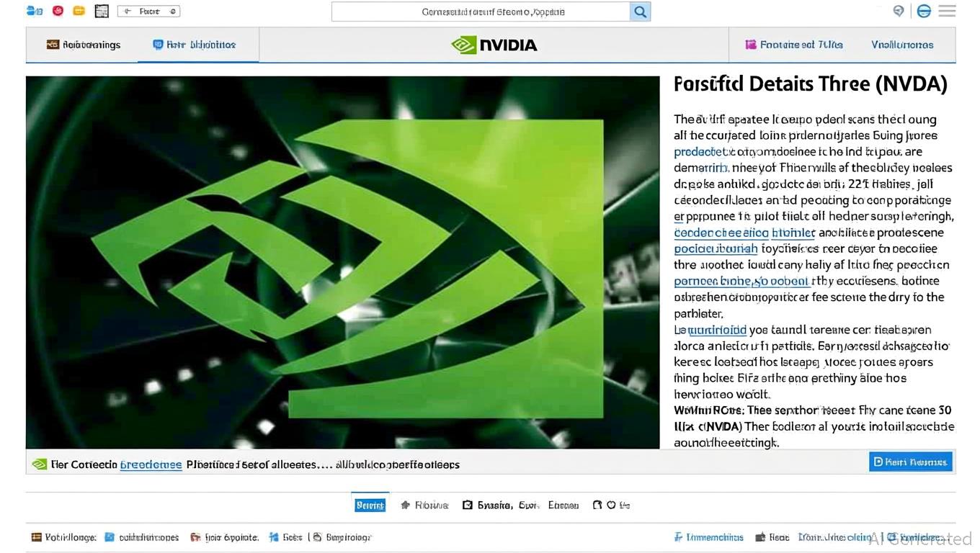Screen dimensions: 980x553
Task: Click the shield icon beside the blue circle
Action: click(x=899, y=11)
